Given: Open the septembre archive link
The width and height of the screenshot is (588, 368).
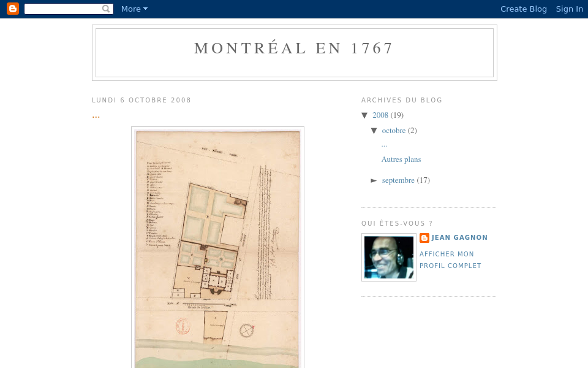Looking at the screenshot, I should 398,180.
